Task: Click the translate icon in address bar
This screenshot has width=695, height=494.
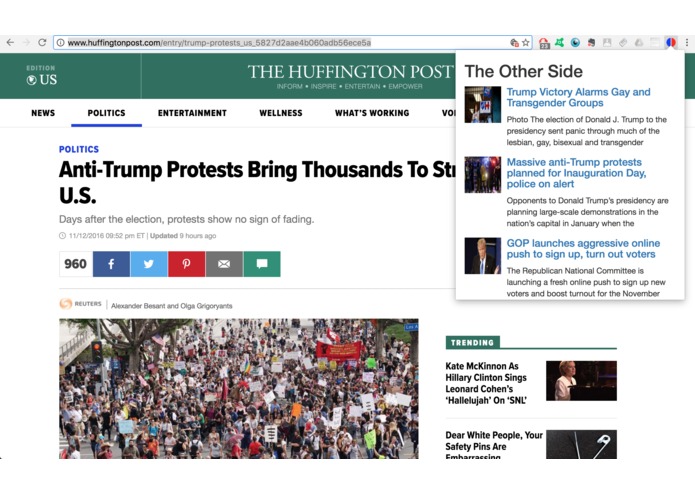Action: pyautogui.click(x=514, y=43)
